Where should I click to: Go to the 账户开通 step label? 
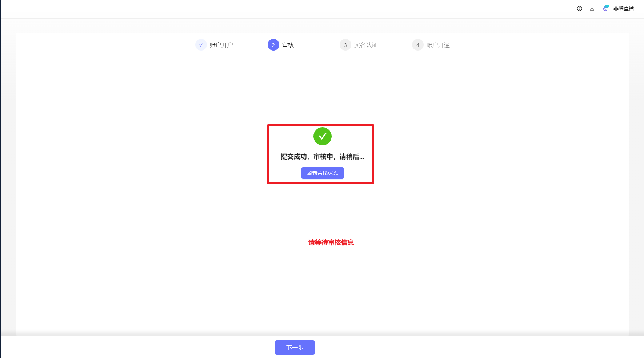point(438,45)
